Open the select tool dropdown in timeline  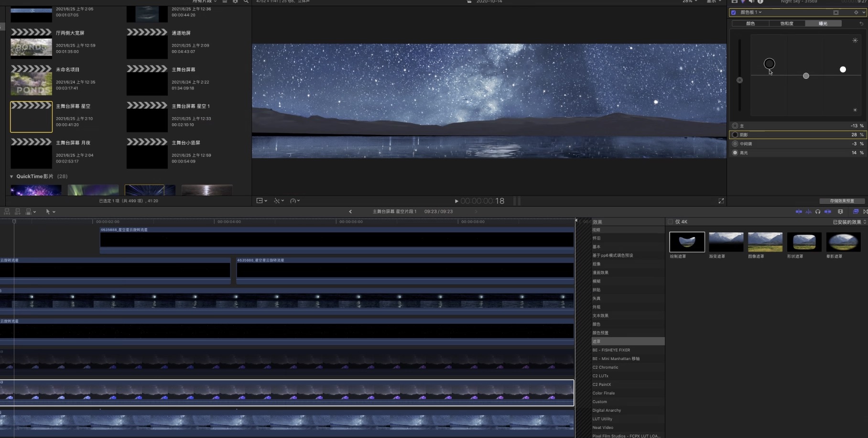pyautogui.click(x=50, y=211)
